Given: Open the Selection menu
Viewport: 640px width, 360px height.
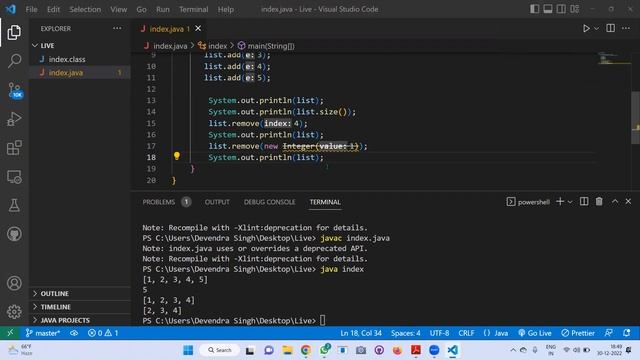Looking at the screenshot, I should pyautogui.click(x=85, y=9).
